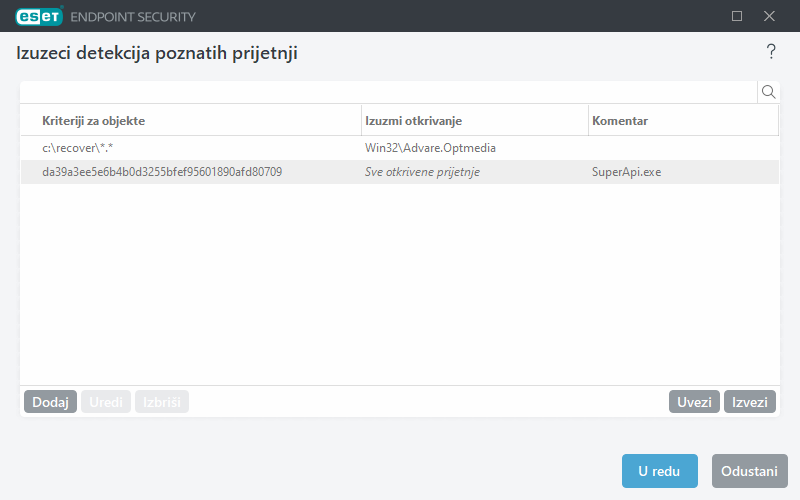
Task: Sort by Kriteriji za objekte column
Action: [190, 121]
